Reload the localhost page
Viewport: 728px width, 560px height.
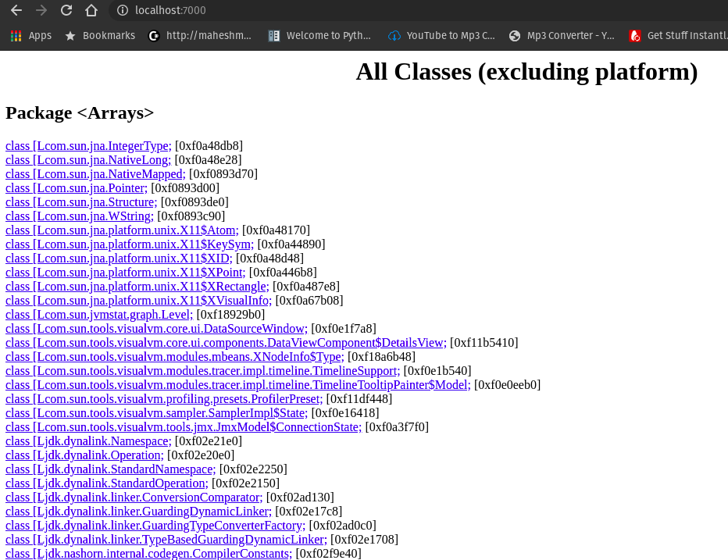click(66, 10)
